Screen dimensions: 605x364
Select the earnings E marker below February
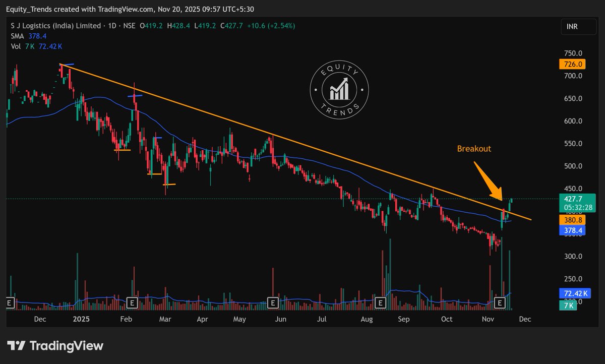point(132,303)
